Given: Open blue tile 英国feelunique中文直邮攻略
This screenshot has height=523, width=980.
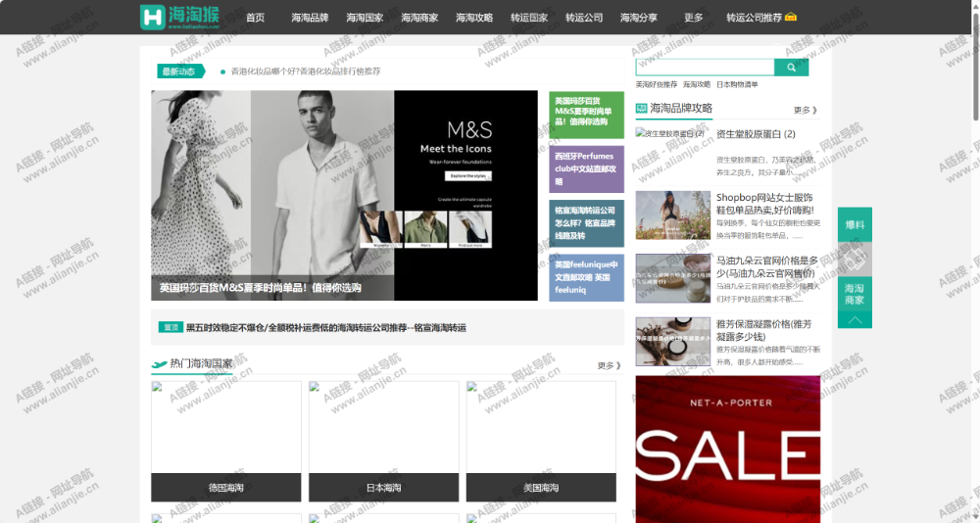Looking at the screenshot, I should (586, 277).
